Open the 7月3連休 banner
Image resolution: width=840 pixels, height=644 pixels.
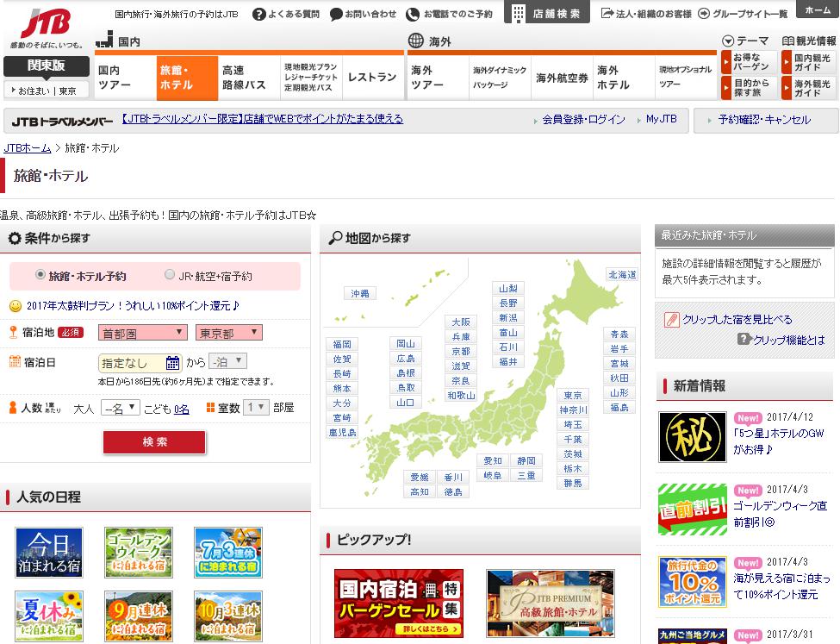[228, 553]
